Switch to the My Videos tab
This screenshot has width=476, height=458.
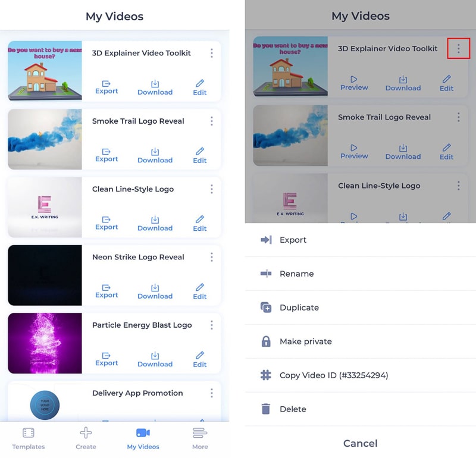(143, 437)
